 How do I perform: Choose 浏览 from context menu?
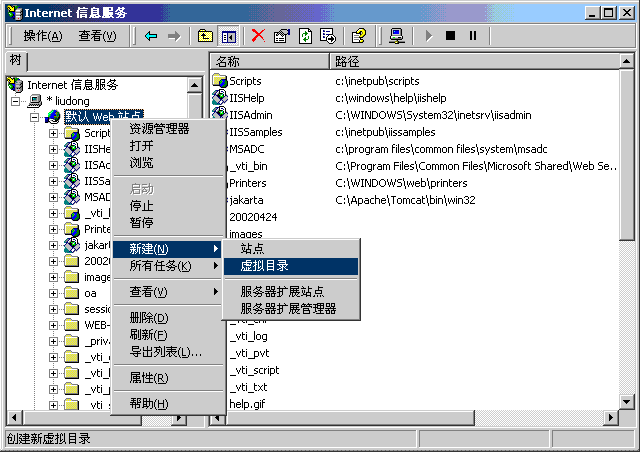[x=168, y=163]
